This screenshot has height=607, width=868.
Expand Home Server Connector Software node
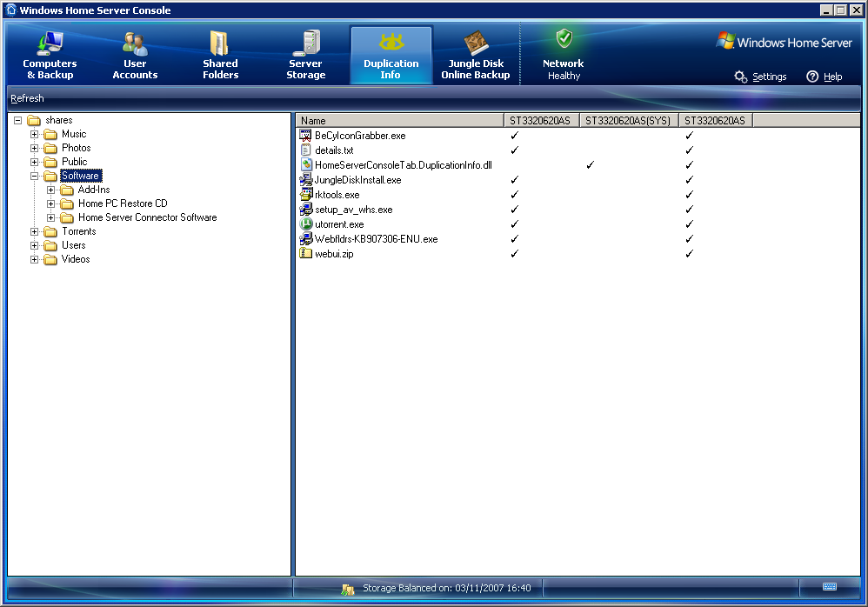click(51, 217)
